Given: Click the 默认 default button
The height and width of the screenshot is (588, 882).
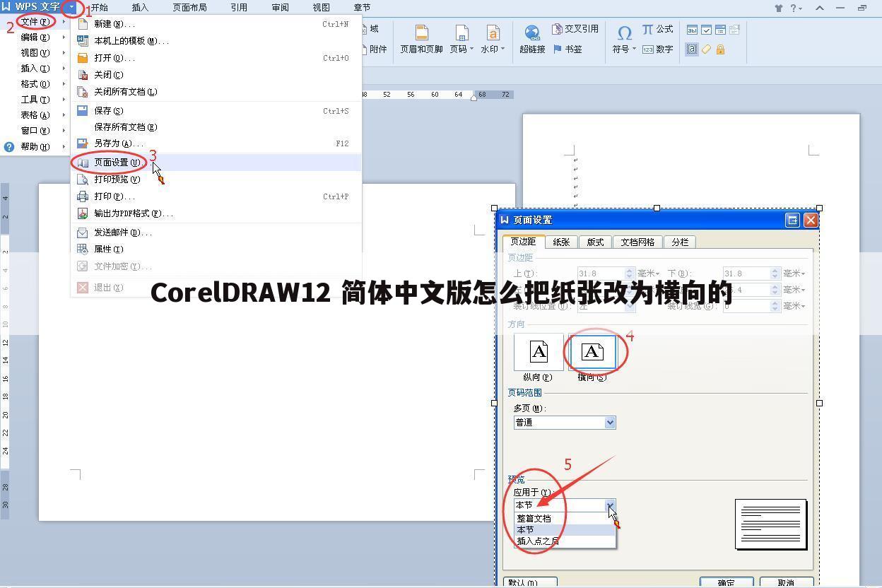Looking at the screenshot, I should tap(530, 583).
